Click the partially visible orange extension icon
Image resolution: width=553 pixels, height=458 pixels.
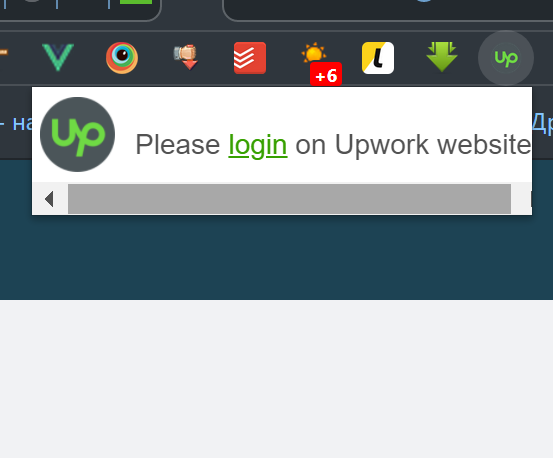3,52
